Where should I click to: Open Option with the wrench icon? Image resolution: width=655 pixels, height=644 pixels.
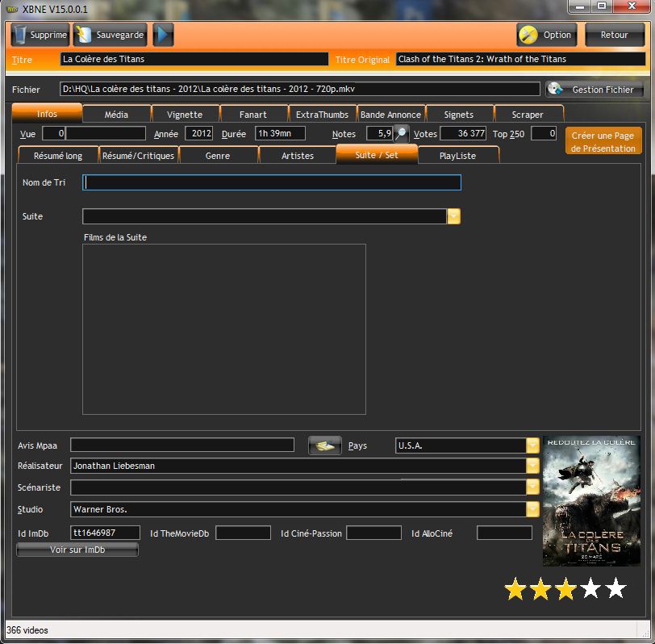click(x=546, y=35)
